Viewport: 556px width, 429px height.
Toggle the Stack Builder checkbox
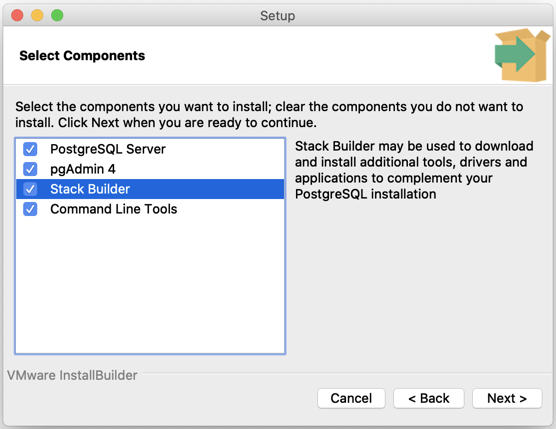point(30,189)
